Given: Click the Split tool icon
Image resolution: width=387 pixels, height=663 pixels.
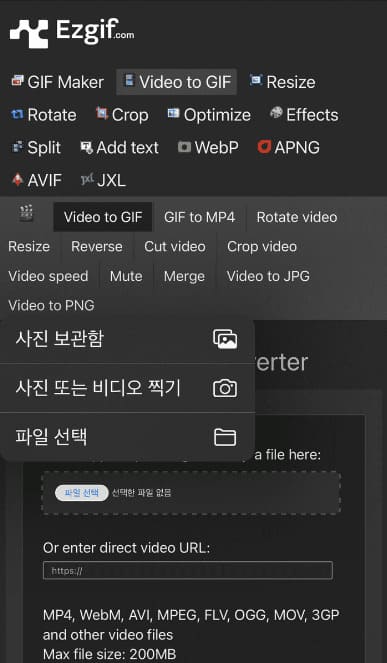Looking at the screenshot, I should pyautogui.click(x=17, y=146).
